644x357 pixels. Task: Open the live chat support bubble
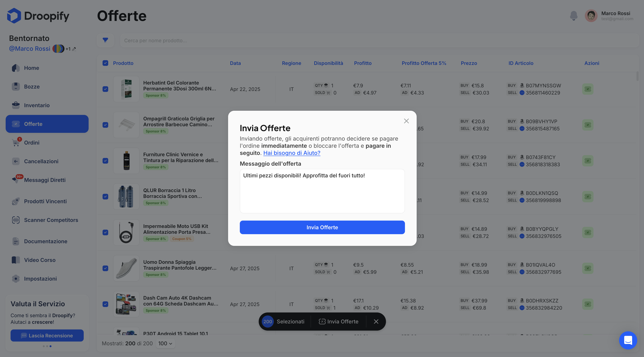pyautogui.click(x=628, y=340)
